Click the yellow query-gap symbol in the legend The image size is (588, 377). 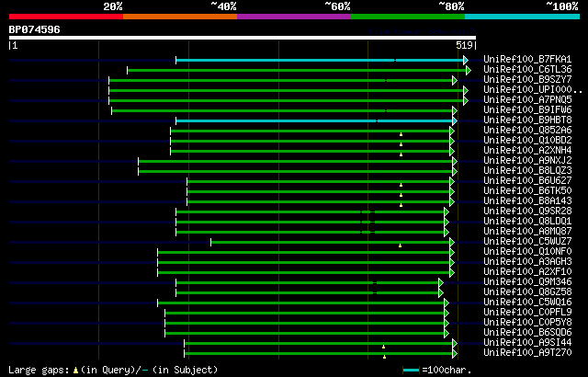pos(75,371)
